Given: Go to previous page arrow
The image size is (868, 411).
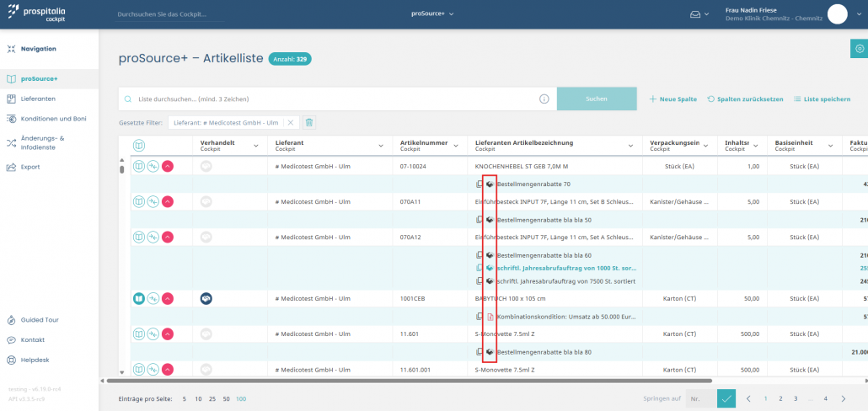Looking at the screenshot, I should (748, 398).
